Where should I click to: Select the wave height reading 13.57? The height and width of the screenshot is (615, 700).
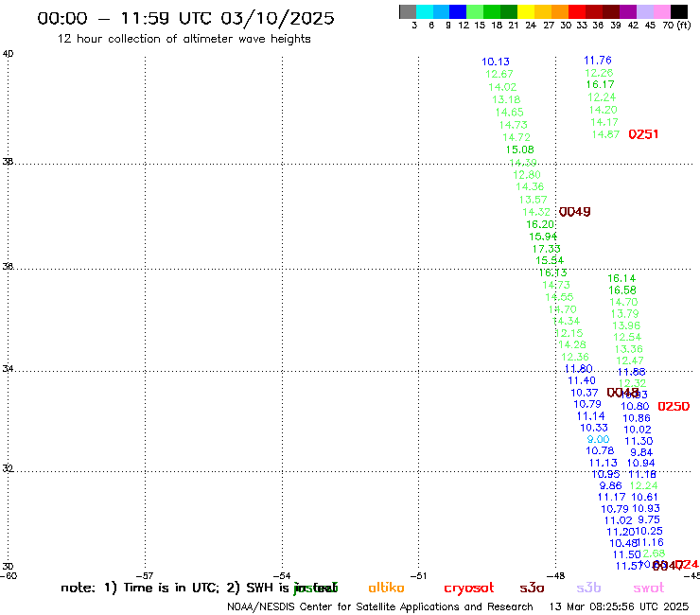tap(533, 200)
